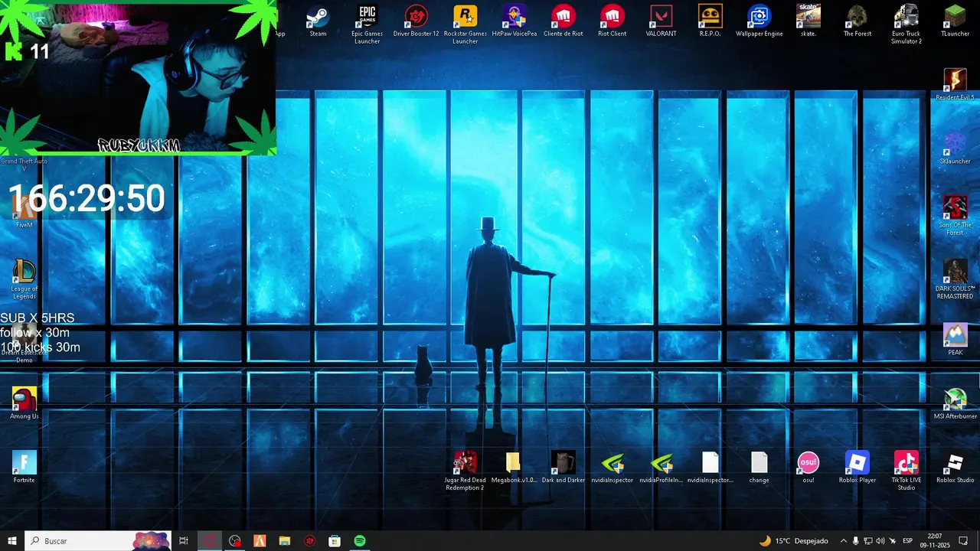Select the Riot Client desktop icon
The height and width of the screenshot is (551, 980).
click(x=612, y=21)
